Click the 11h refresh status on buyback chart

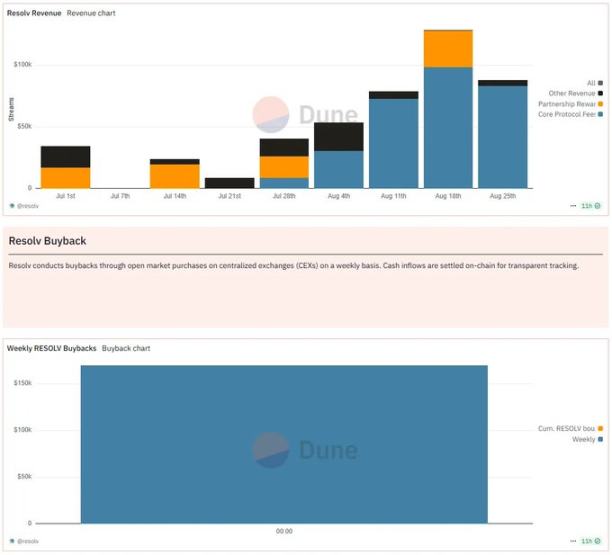[x=591, y=541]
